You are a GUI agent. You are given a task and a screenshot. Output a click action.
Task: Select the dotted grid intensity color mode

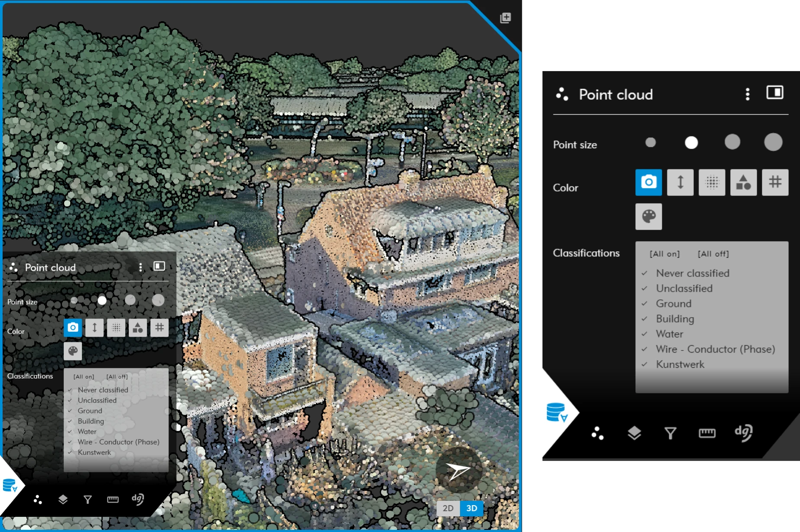[x=712, y=182]
